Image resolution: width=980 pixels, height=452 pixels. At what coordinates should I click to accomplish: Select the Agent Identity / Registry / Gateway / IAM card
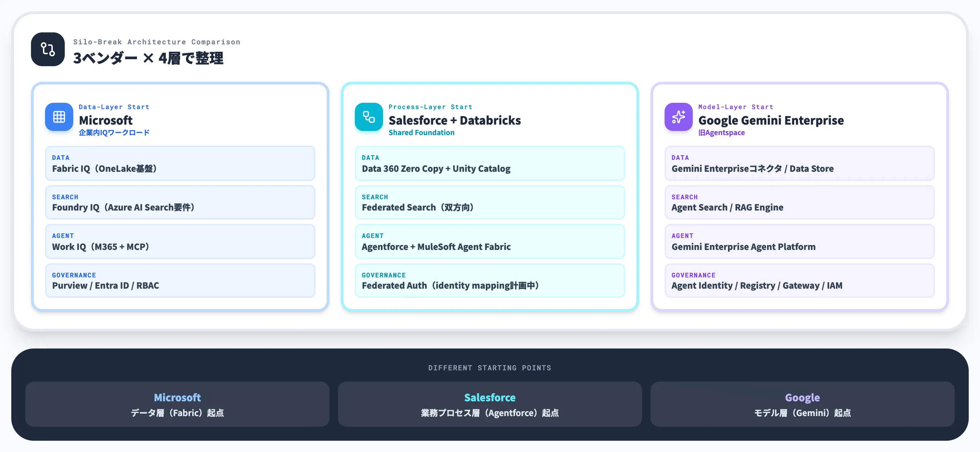click(x=799, y=281)
